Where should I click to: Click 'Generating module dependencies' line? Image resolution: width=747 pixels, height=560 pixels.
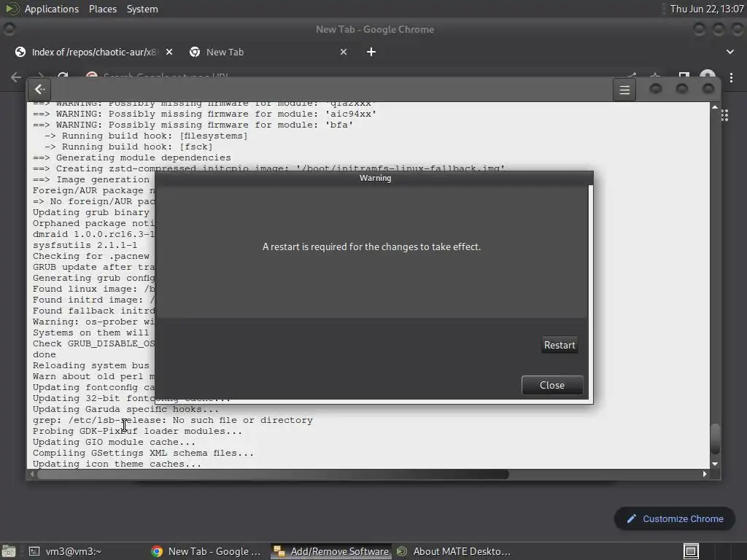131,157
